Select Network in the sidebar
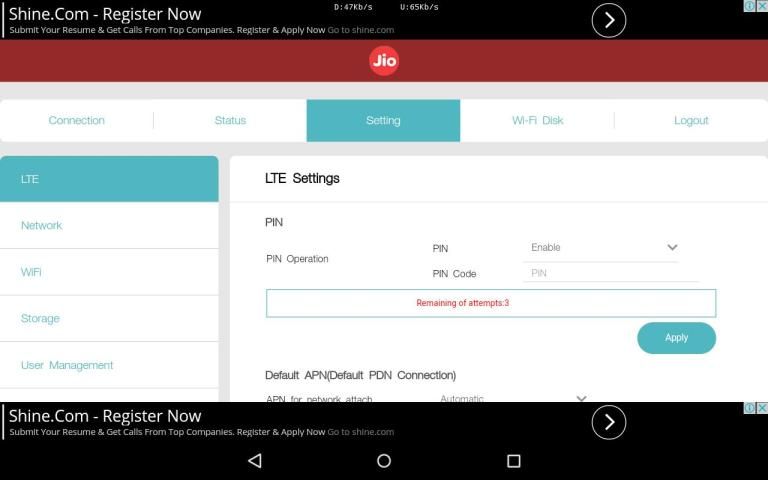This screenshot has height=480, width=768. [x=109, y=226]
